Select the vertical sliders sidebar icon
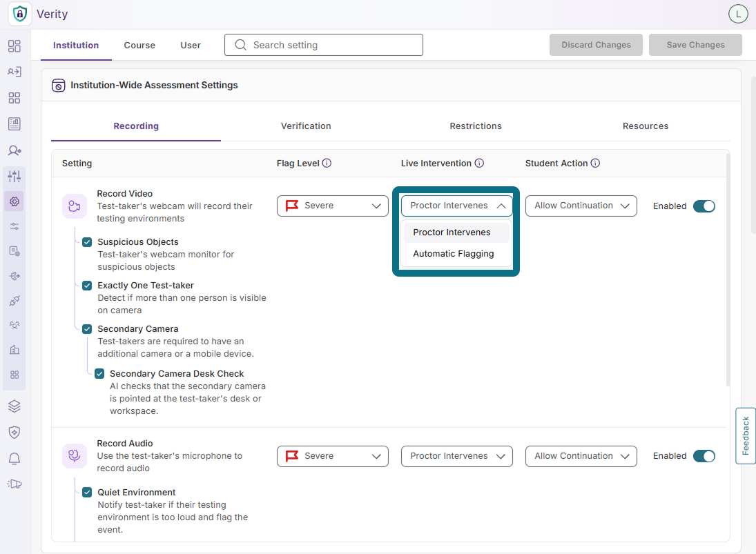This screenshot has width=756, height=554. coord(14,177)
